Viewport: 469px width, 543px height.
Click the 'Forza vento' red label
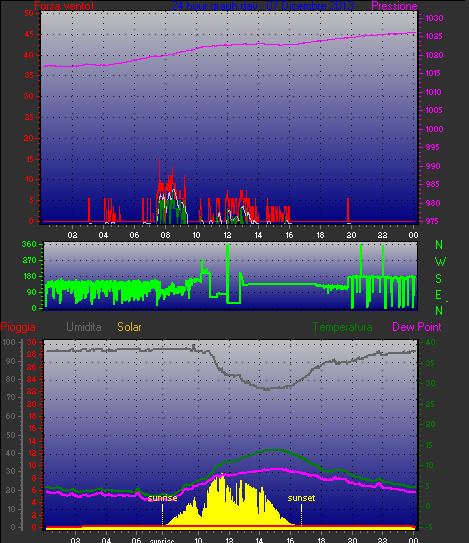point(64,6)
